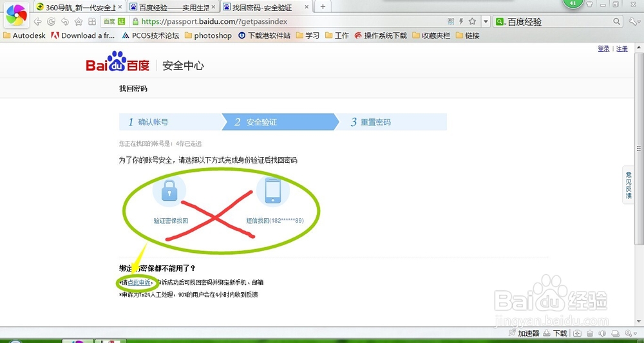Click the search engine selector icon in the search box

click(x=500, y=22)
